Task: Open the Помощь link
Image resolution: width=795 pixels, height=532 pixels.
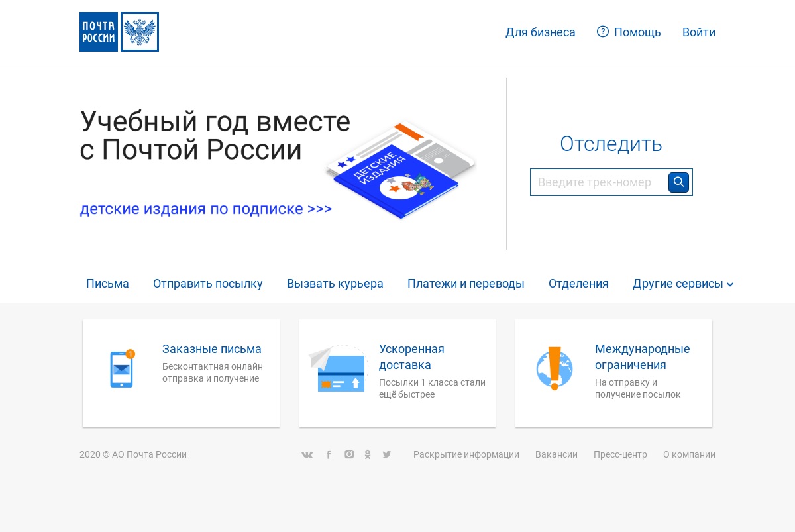Action: pyautogui.click(x=637, y=32)
